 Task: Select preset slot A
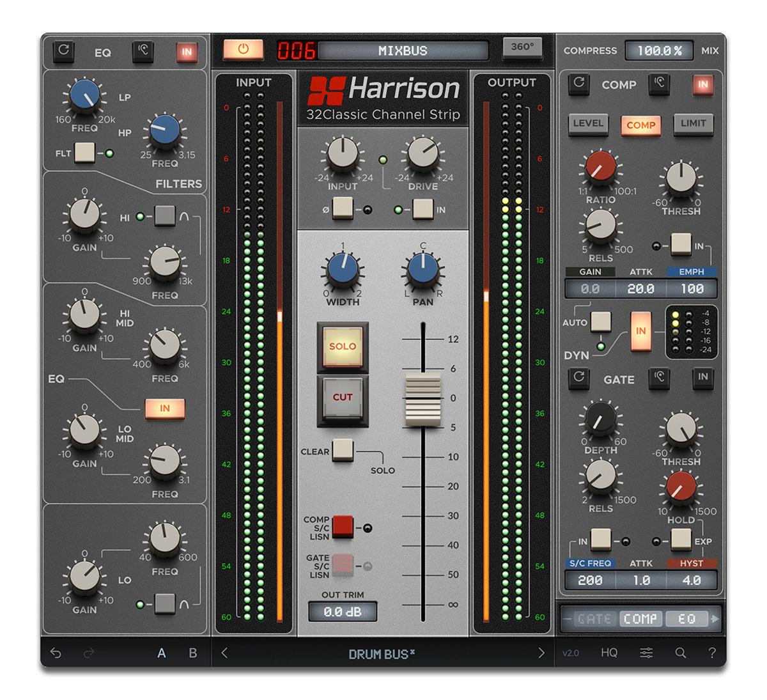point(162,653)
